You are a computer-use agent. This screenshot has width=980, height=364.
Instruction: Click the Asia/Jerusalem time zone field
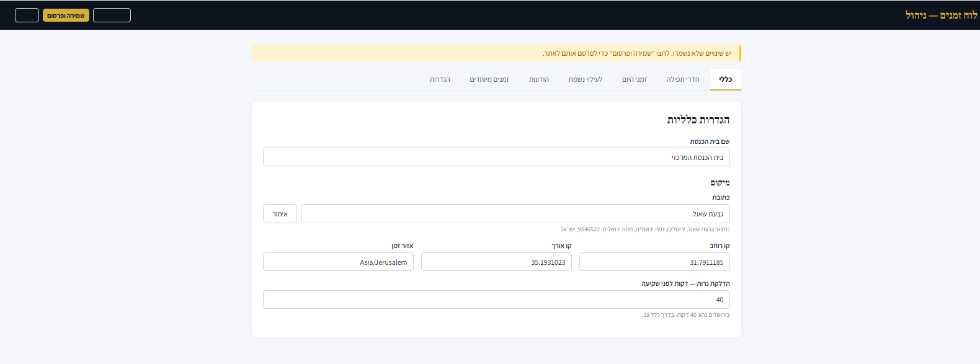point(338,262)
